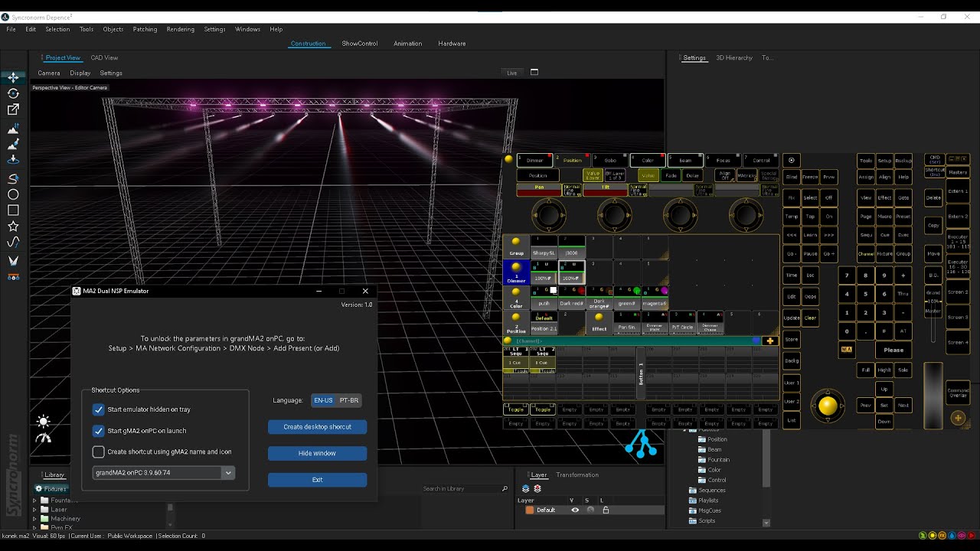Select the spline draw tool

[x=13, y=178]
